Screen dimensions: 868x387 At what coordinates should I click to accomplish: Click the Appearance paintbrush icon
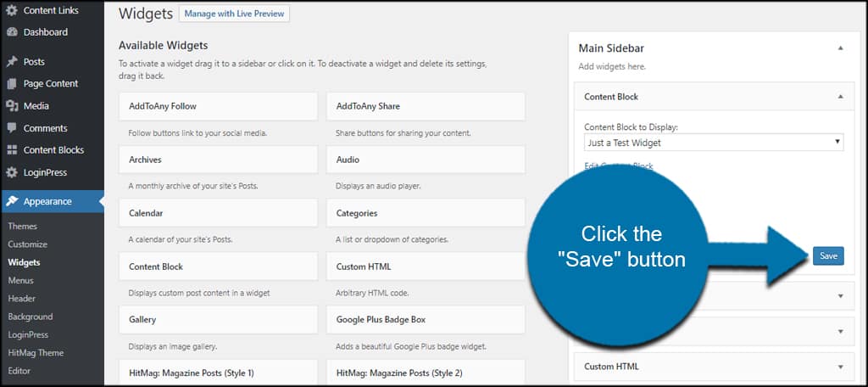[12, 202]
